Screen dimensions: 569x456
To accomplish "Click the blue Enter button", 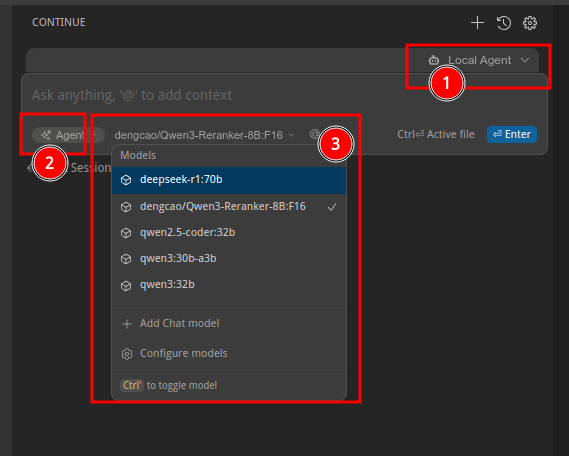I will [512, 134].
